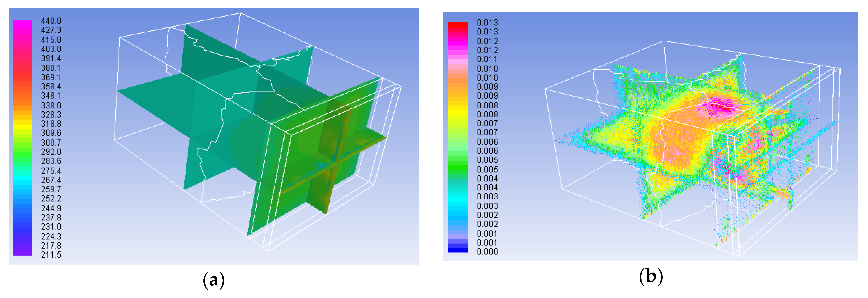Image resolution: width=868 pixels, height=298 pixels.
Task: Select legend value 358.4
Action: coord(51,87)
